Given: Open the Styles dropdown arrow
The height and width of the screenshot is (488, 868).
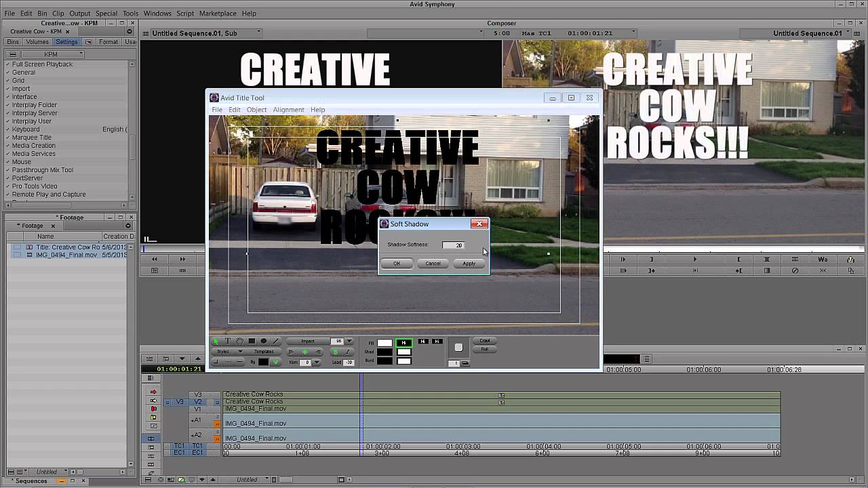Looking at the screenshot, I should (x=240, y=352).
